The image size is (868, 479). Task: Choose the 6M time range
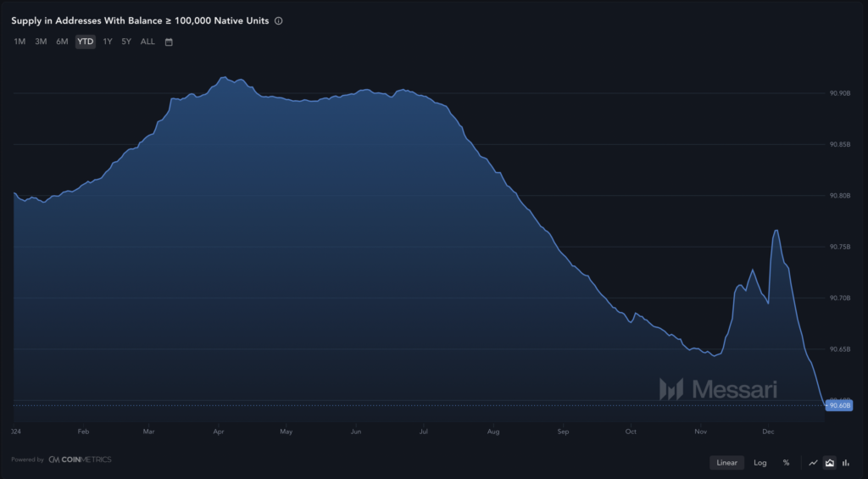point(62,42)
